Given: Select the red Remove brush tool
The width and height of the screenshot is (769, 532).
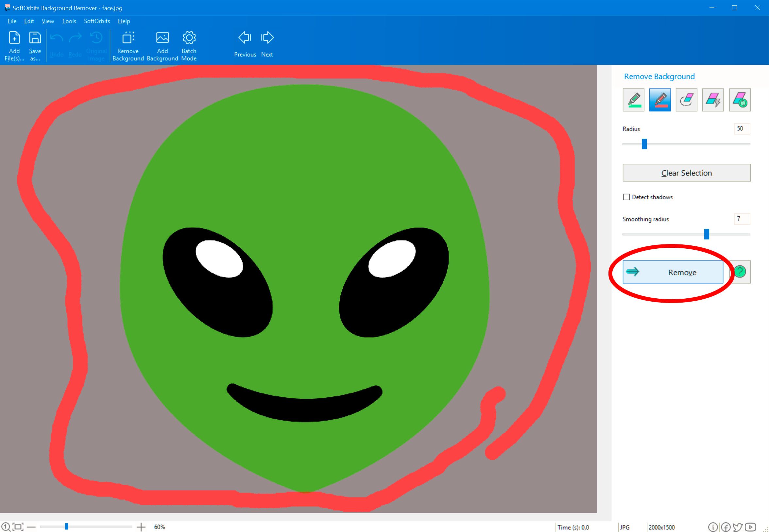Looking at the screenshot, I should pyautogui.click(x=660, y=99).
